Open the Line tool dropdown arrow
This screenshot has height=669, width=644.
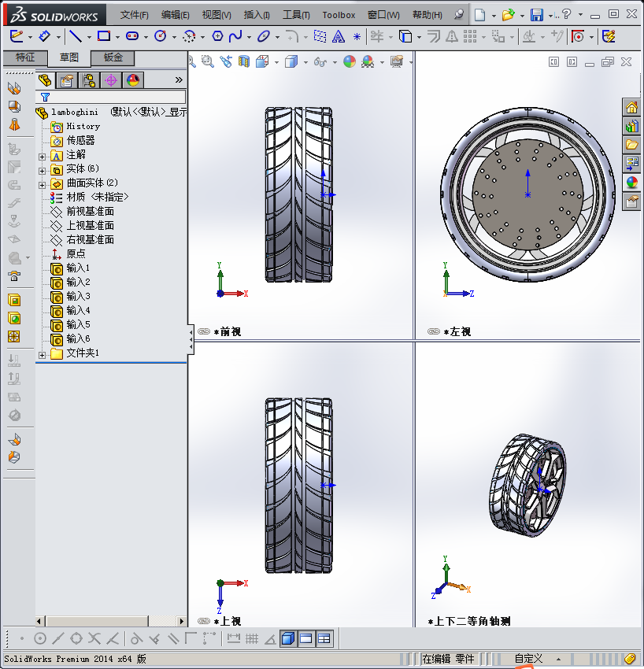click(x=89, y=38)
